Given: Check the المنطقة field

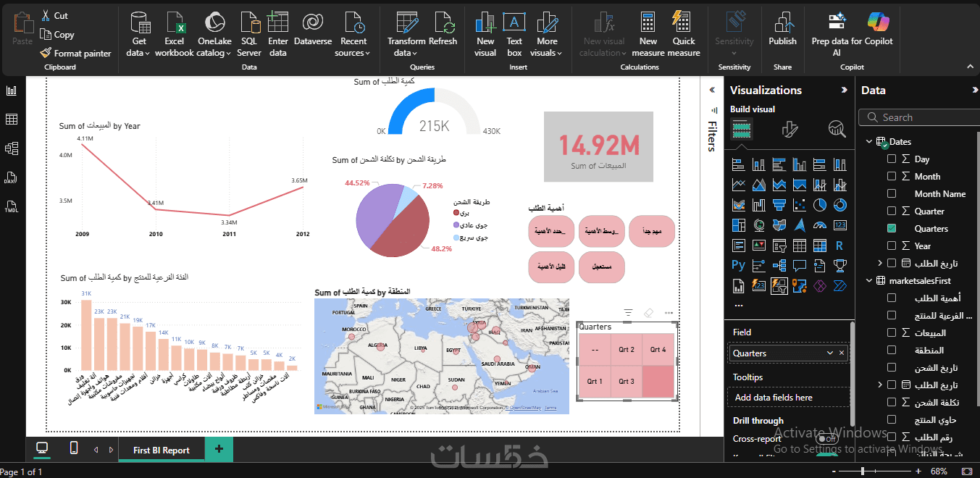Looking at the screenshot, I should (x=892, y=350).
